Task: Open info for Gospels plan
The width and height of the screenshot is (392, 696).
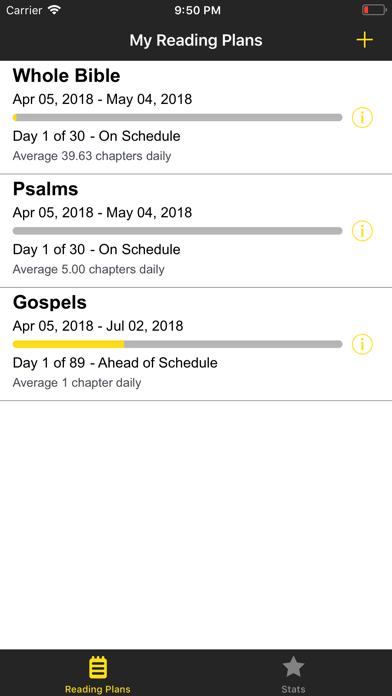Action: 362,344
